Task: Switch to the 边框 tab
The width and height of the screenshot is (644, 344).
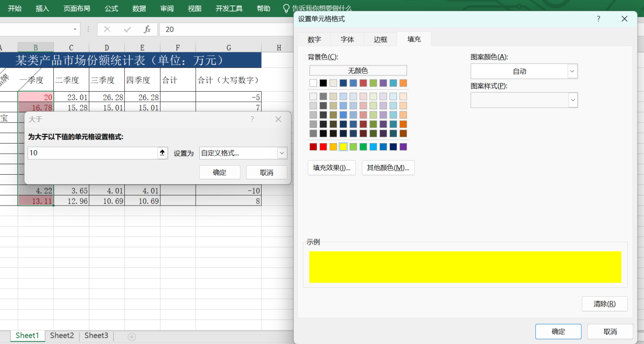Action: (381, 39)
